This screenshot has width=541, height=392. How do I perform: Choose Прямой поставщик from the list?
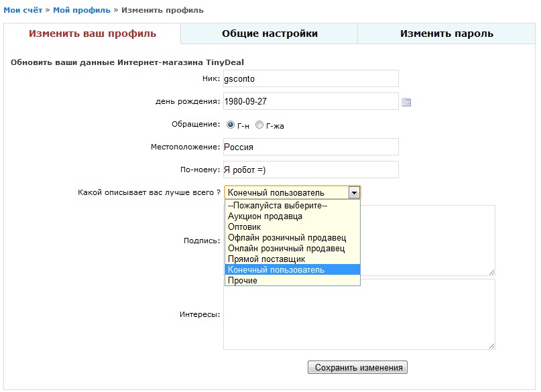tap(266, 259)
